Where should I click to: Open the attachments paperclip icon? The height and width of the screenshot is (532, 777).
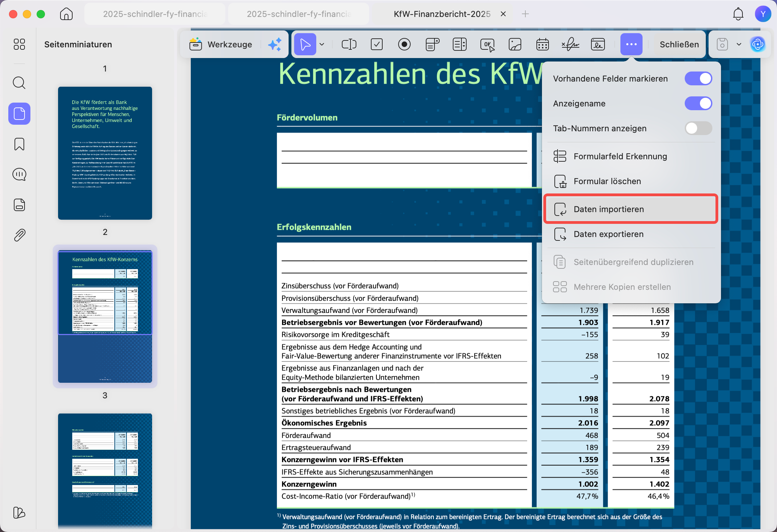(x=19, y=235)
